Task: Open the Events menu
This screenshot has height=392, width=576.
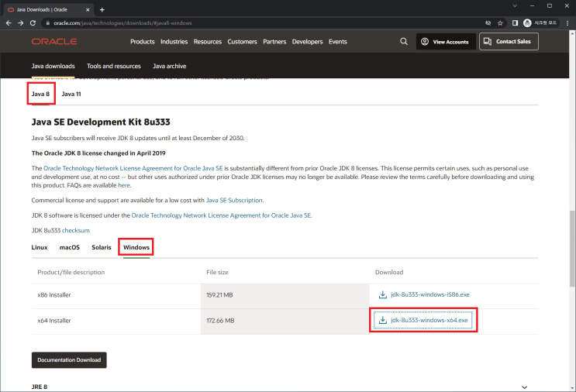Action: (338, 42)
